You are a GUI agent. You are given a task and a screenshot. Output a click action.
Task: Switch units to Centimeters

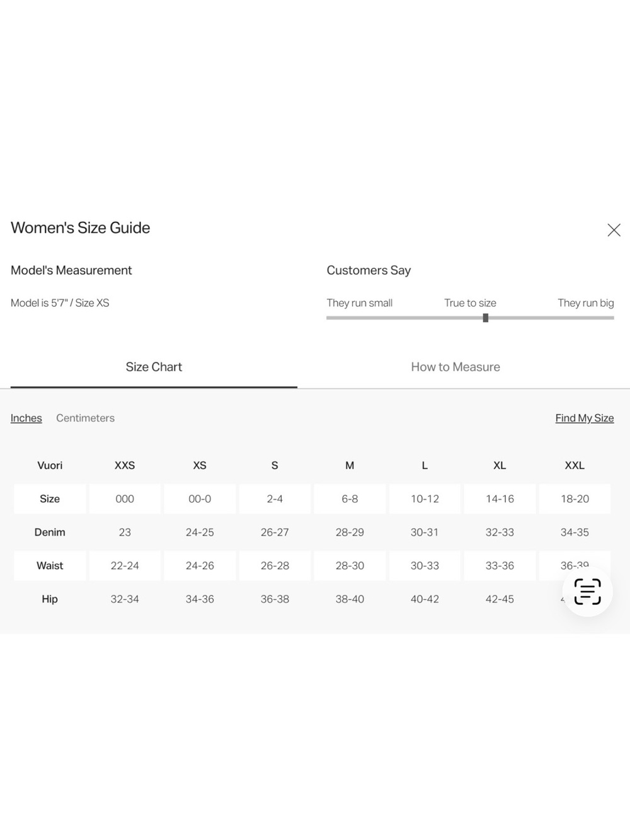(85, 418)
